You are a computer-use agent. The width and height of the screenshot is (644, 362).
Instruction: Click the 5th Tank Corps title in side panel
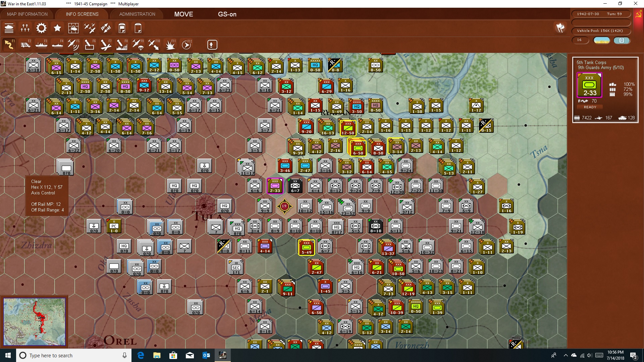click(x=591, y=62)
